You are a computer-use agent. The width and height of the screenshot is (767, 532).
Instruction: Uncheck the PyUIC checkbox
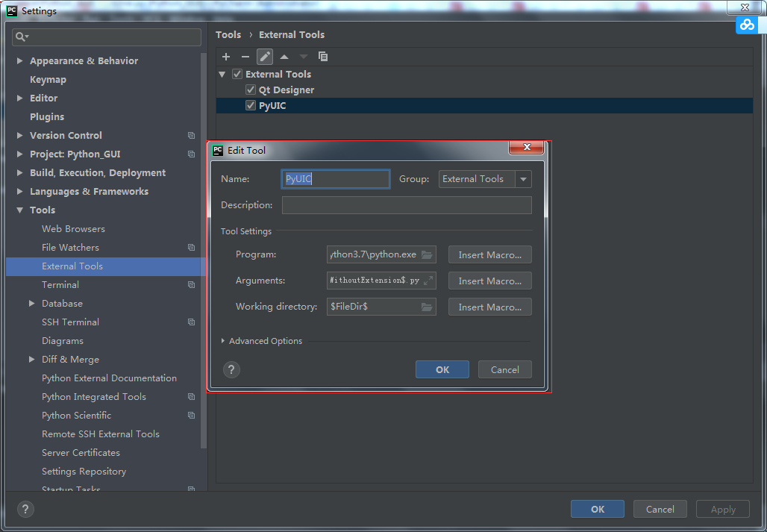pos(251,106)
